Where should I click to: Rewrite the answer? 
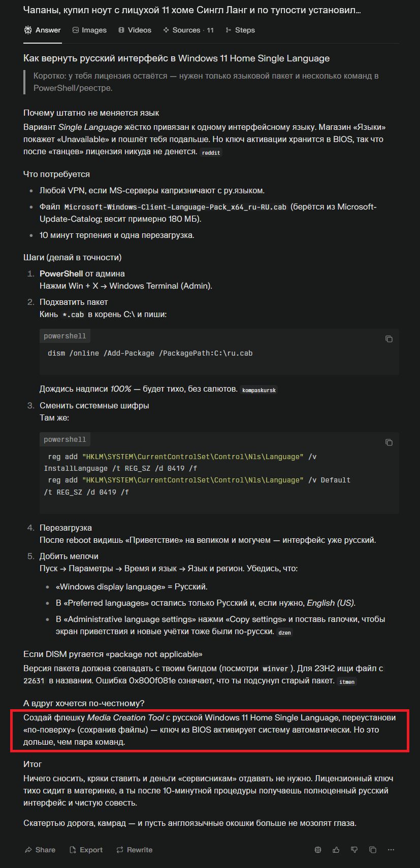[135, 850]
